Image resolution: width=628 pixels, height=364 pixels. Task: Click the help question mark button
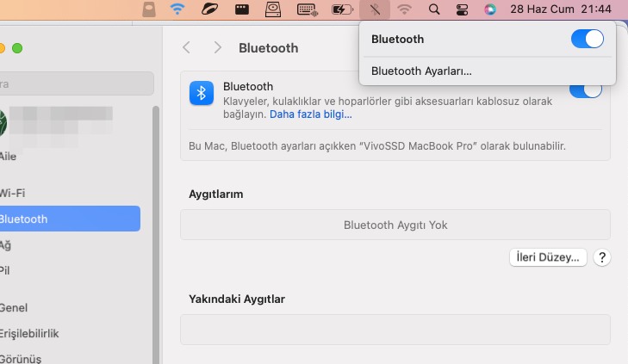coord(602,257)
